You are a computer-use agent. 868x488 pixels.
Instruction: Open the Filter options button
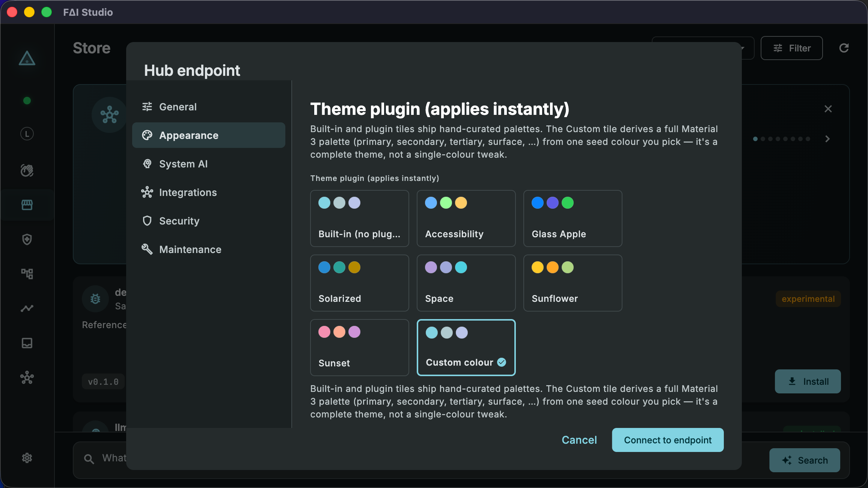click(x=791, y=48)
